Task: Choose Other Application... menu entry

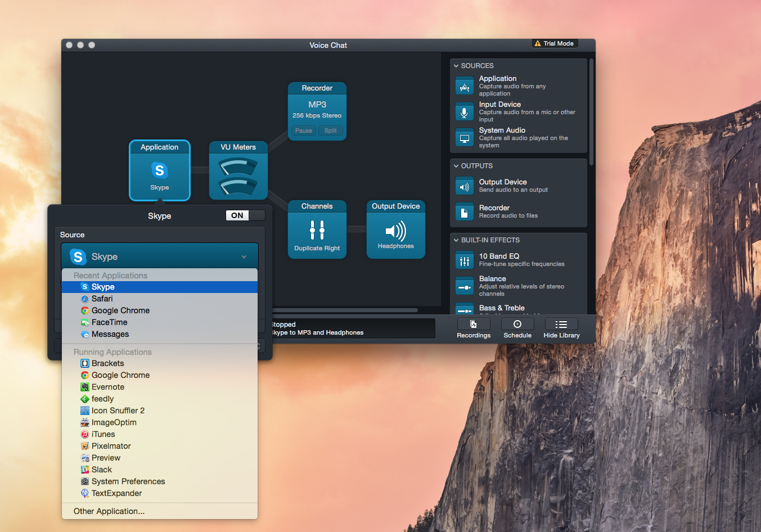Action: coord(160,511)
